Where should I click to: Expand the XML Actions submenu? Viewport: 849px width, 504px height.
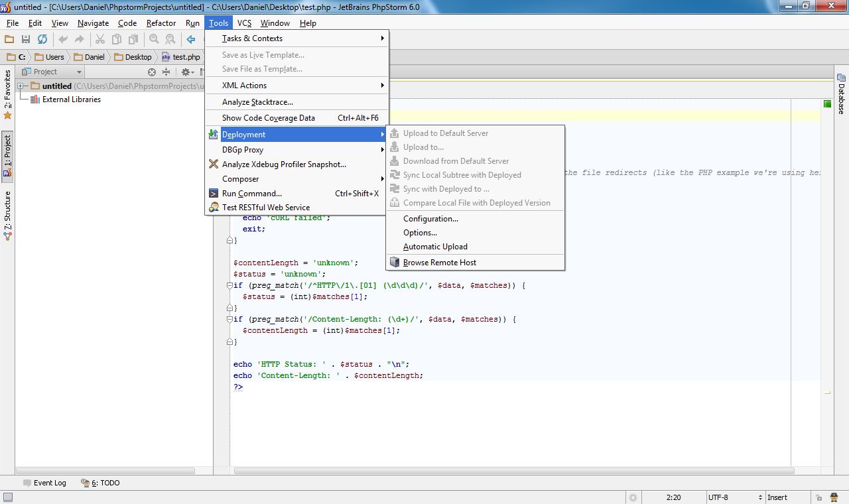296,86
